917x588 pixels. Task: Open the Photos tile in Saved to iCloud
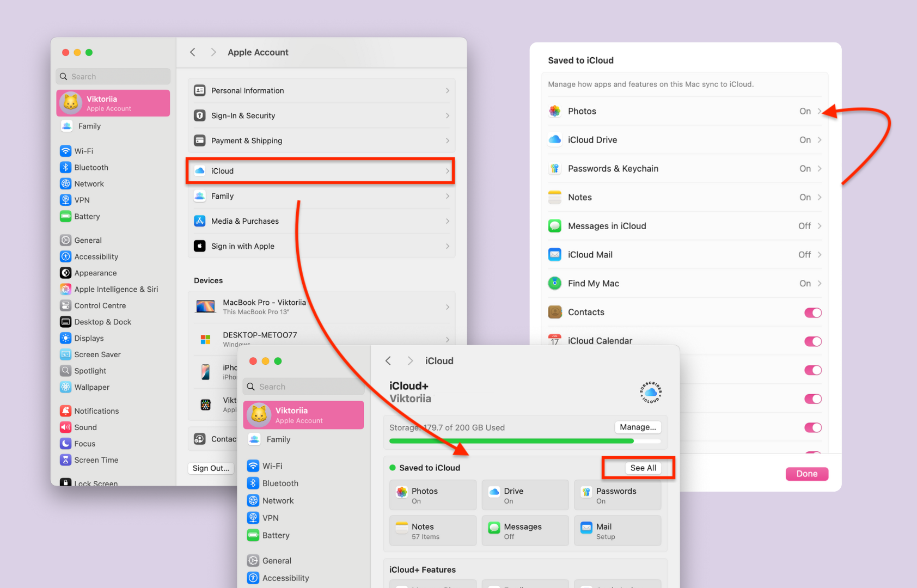pos(433,495)
